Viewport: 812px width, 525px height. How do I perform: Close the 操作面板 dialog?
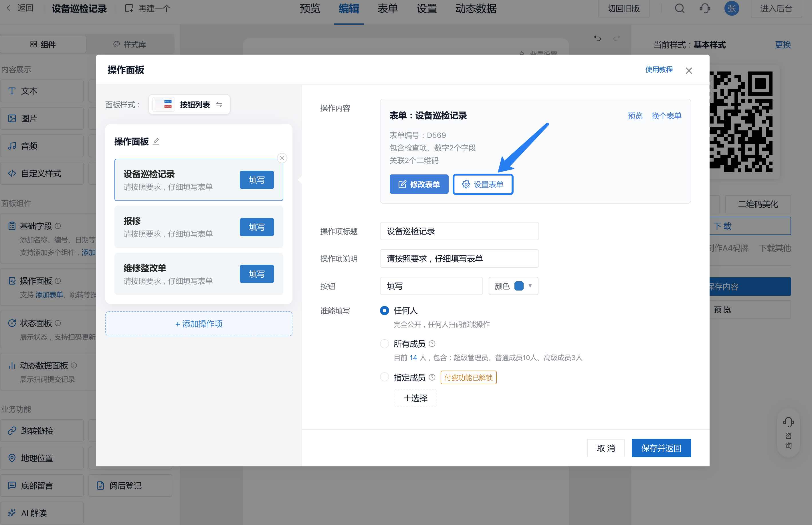[689, 71]
